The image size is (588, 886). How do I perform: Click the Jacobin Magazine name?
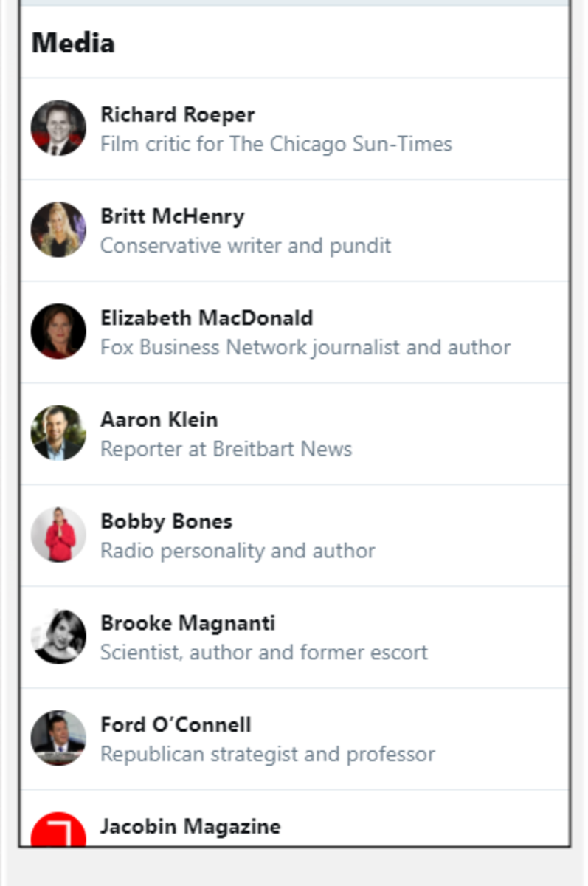click(190, 826)
